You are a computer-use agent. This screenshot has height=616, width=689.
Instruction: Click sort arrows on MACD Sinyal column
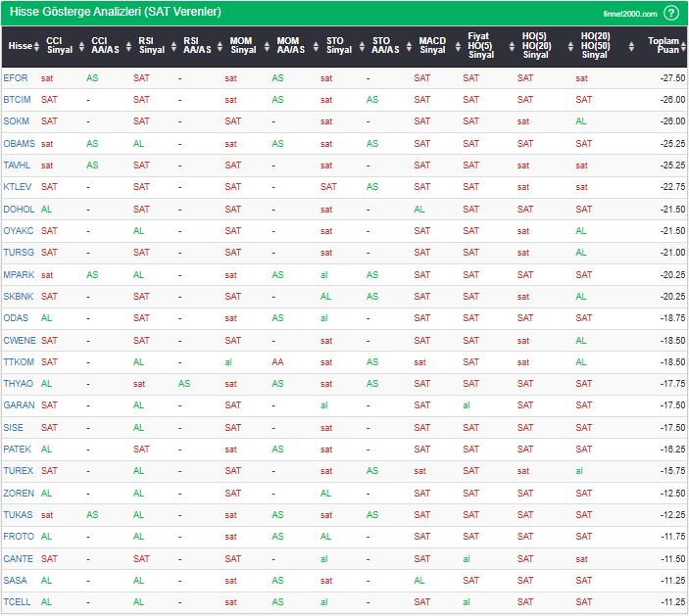[455, 45]
